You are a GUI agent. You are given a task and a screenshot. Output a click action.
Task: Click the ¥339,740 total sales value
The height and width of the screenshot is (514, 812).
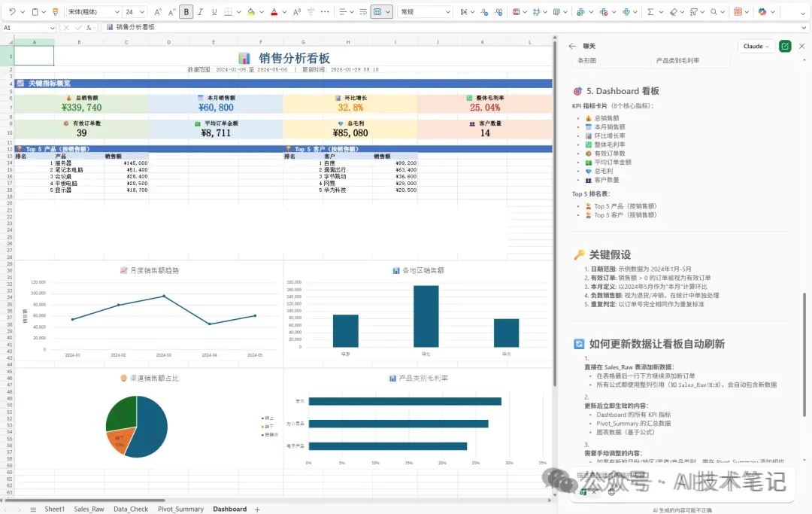[x=82, y=108]
